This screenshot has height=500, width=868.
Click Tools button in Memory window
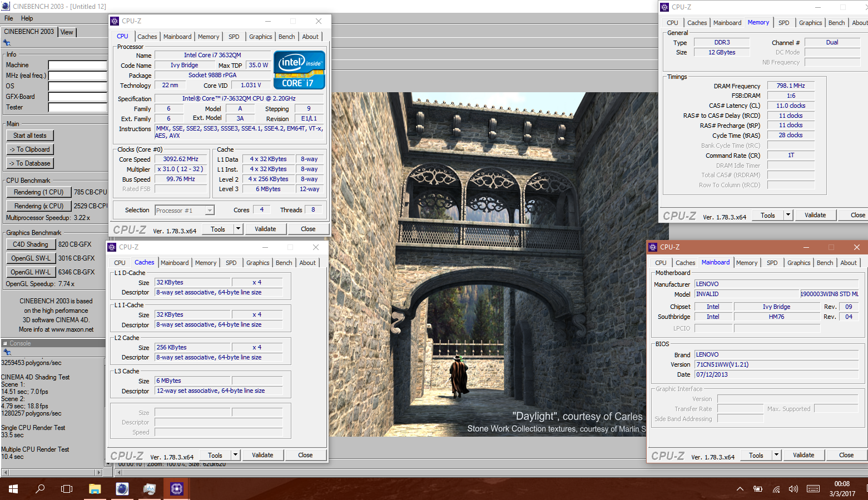click(768, 215)
